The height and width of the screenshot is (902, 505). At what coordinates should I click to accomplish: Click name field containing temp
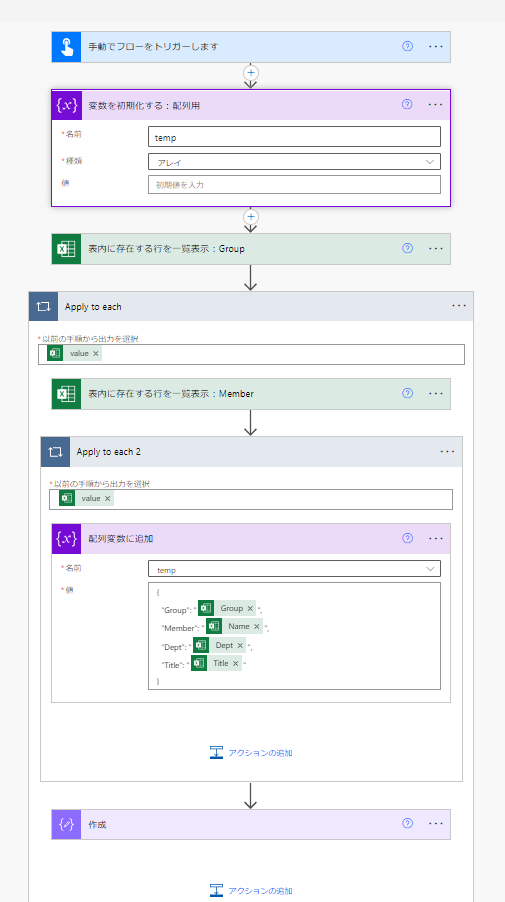click(x=294, y=137)
